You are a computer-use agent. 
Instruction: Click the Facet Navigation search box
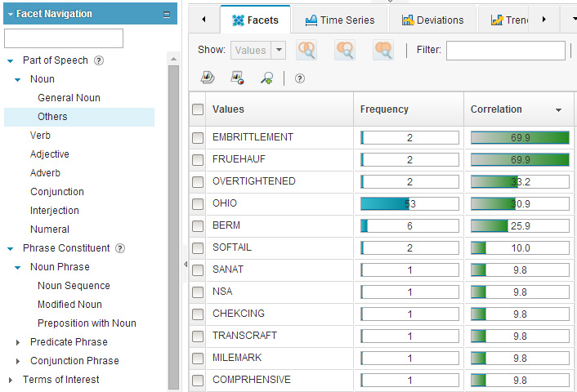click(x=64, y=38)
